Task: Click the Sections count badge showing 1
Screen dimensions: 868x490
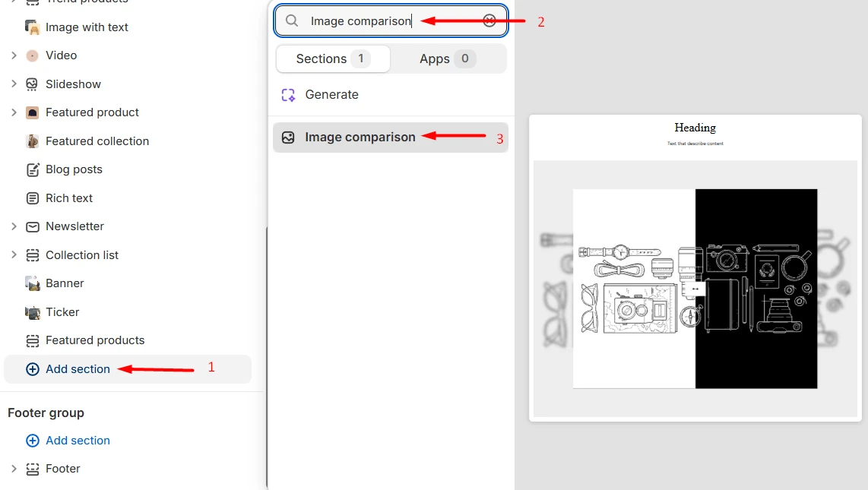Action: 361,58
